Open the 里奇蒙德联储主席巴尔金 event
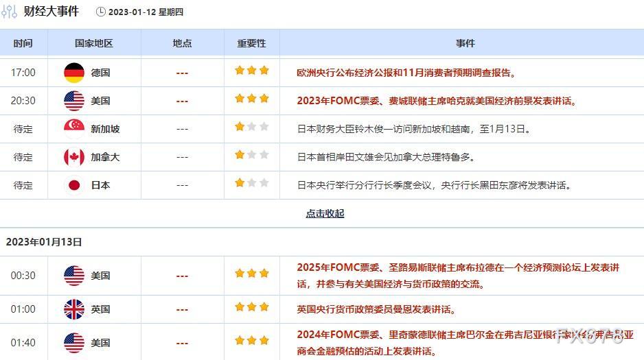Image resolution: width=644 pixels, height=360 pixels. [x=465, y=343]
